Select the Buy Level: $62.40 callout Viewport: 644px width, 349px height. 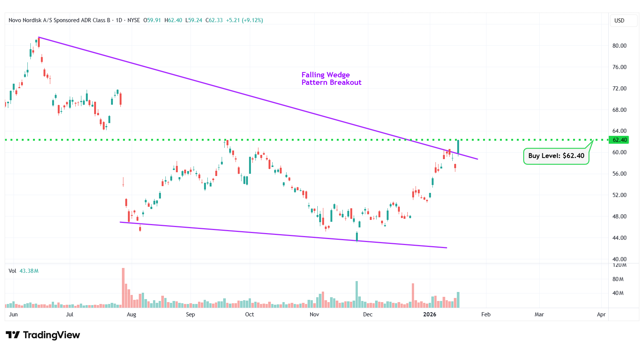[556, 156]
